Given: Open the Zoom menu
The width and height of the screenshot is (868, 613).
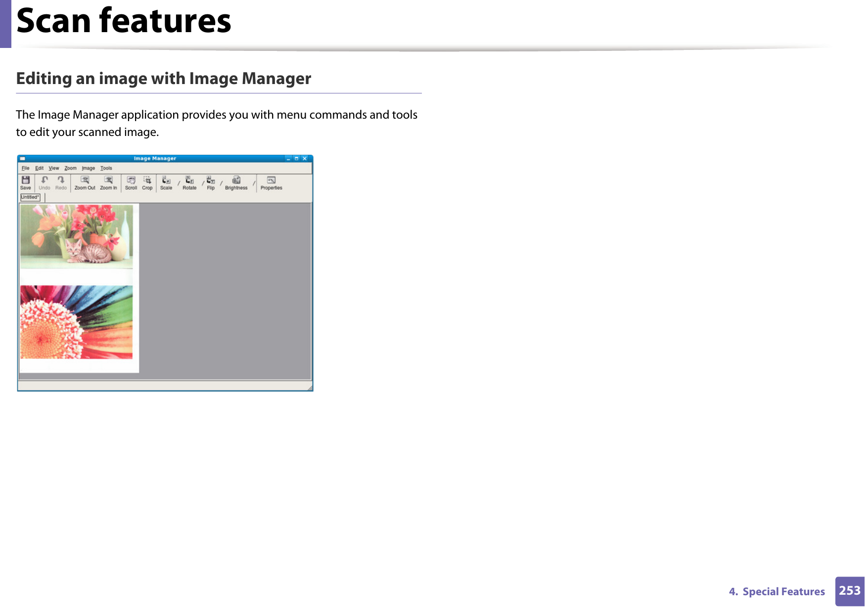Looking at the screenshot, I should click(70, 168).
